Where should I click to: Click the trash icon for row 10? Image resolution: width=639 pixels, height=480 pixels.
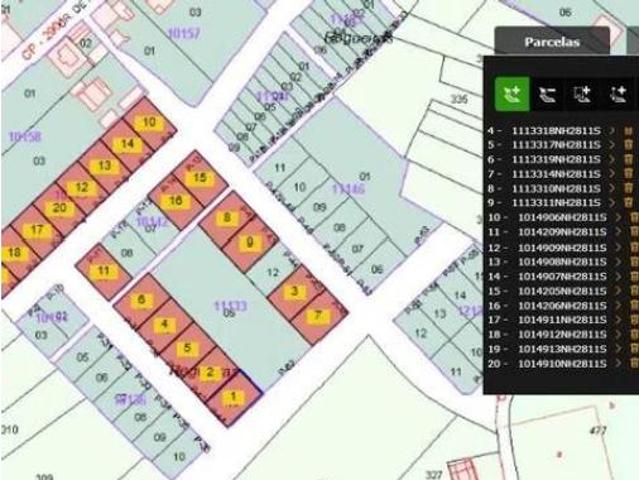(x=634, y=217)
